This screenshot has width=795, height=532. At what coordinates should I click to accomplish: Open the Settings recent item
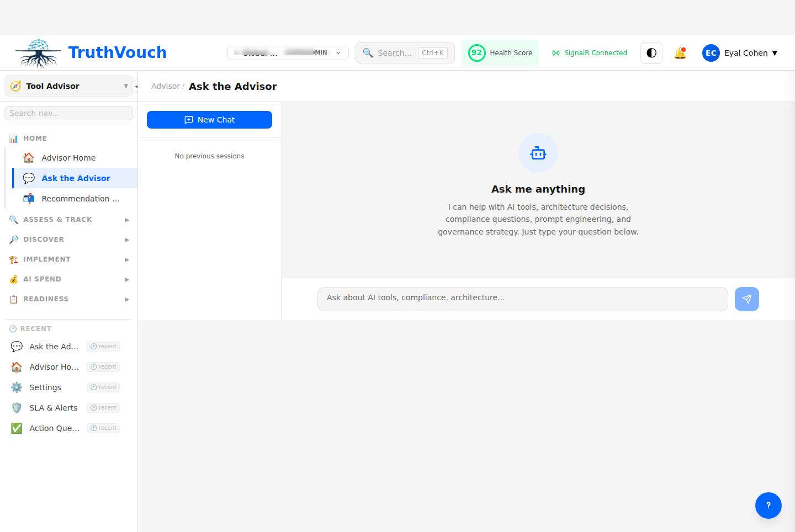(45, 387)
